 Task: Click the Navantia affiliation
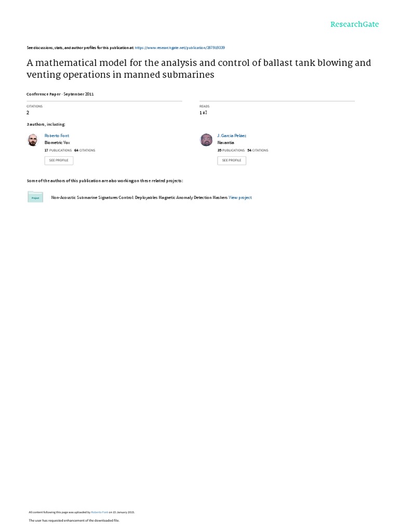point(226,142)
